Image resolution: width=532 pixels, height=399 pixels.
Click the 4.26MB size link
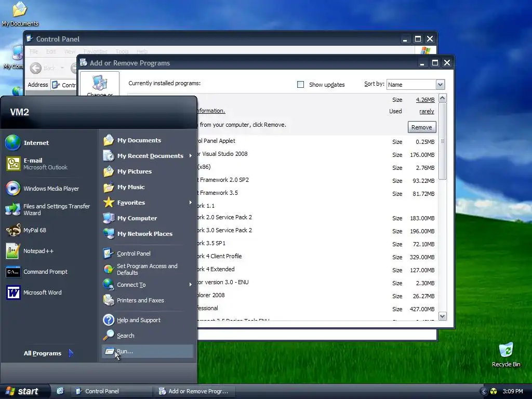click(x=425, y=100)
